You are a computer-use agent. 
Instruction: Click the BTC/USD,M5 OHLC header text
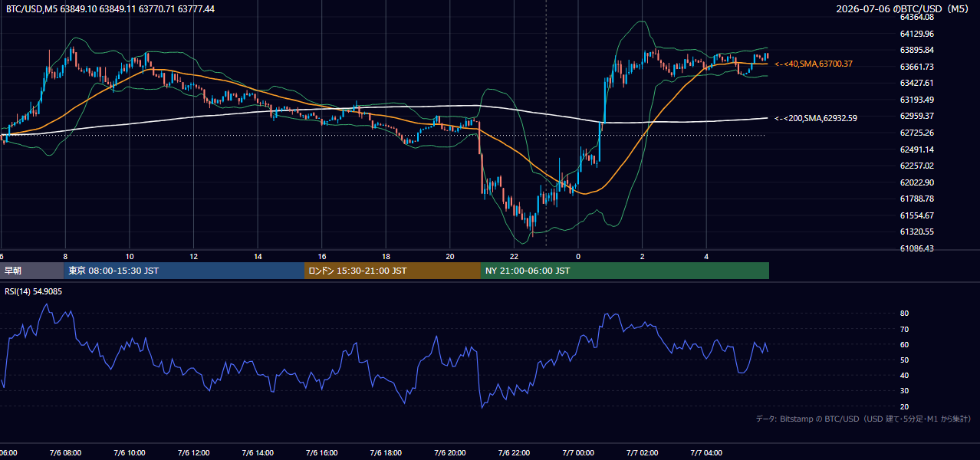tap(110, 9)
